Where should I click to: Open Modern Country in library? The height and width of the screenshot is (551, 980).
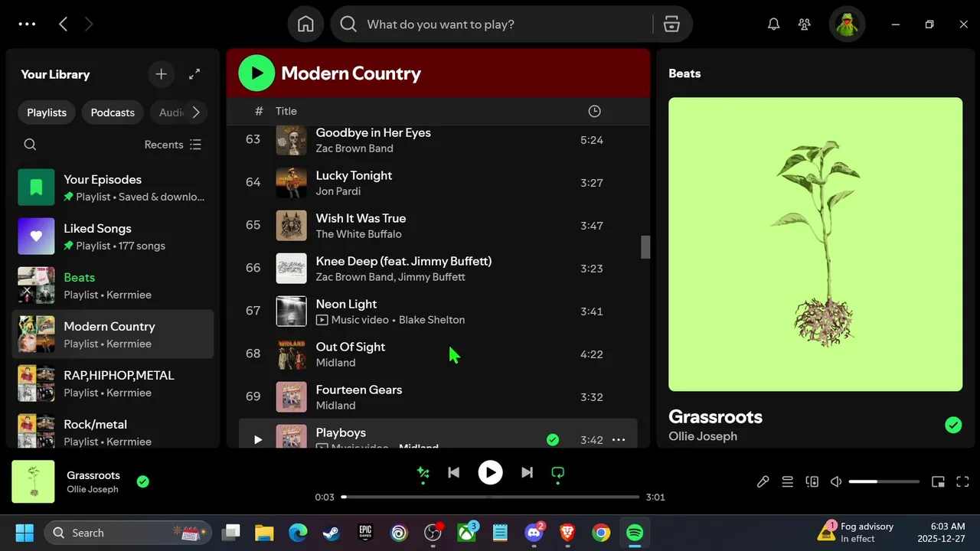[x=113, y=334]
